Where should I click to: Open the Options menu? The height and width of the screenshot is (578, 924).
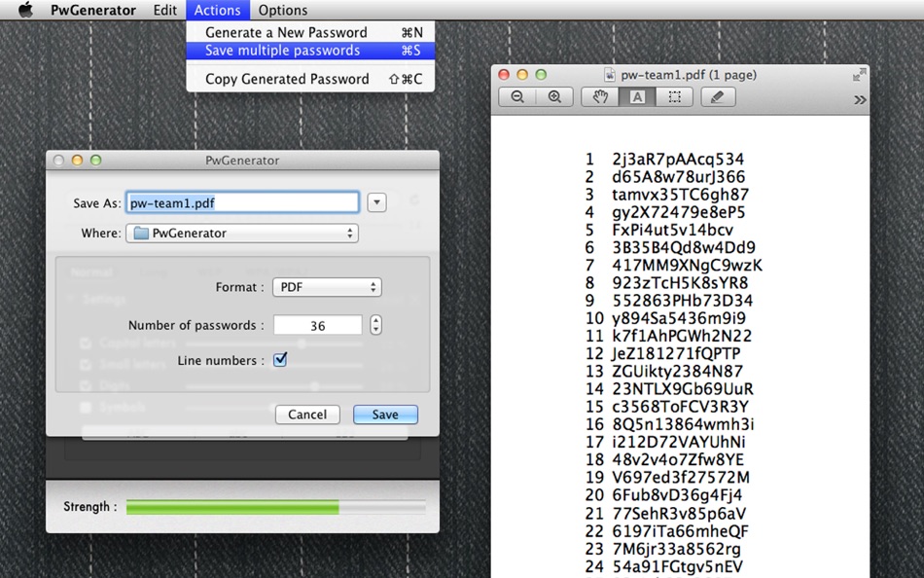pyautogui.click(x=283, y=10)
